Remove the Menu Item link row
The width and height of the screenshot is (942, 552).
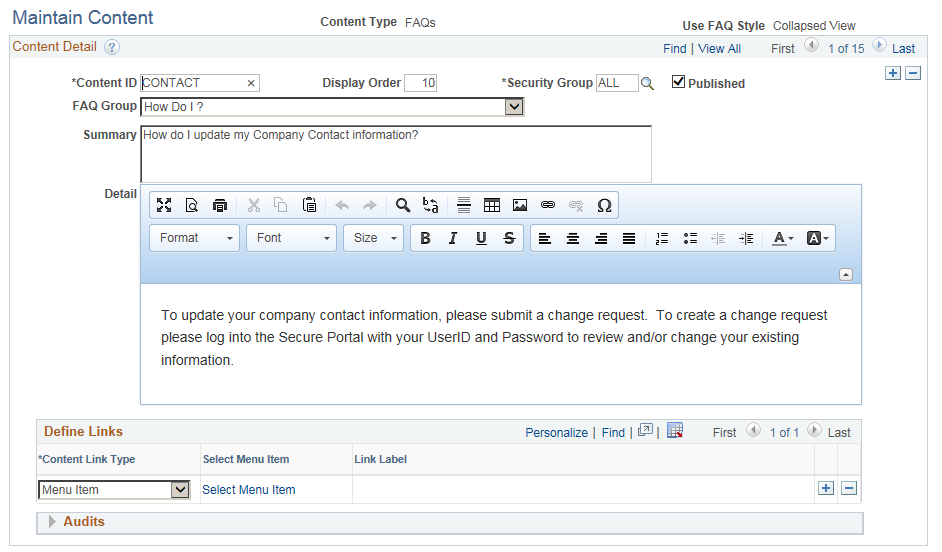[x=849, y=488]
